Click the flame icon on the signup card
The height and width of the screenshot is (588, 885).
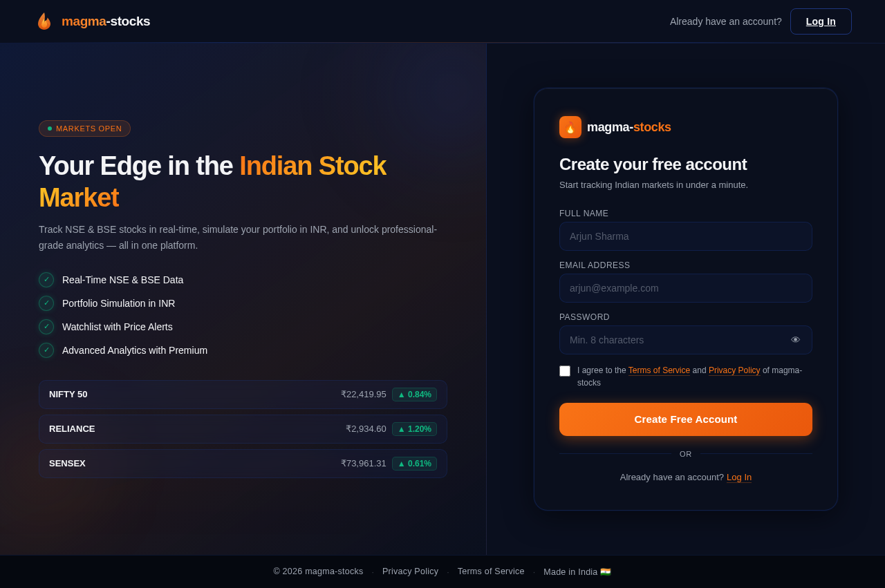coord(570,126)
